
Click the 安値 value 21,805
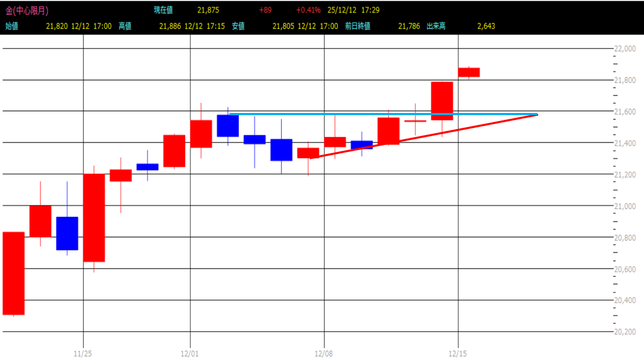(283, 26)
